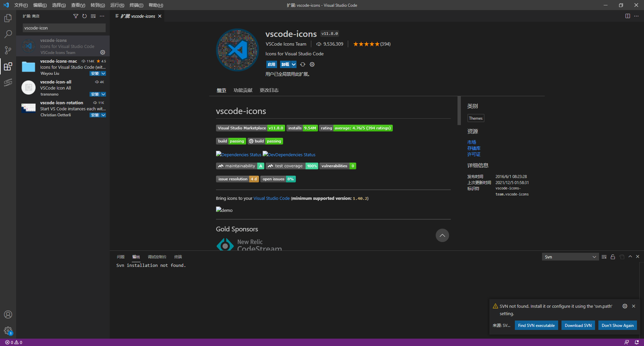This screenshot has height=346, width=644.
Task: Open the 文件(F) menu
Action: [x=21, y=5]
